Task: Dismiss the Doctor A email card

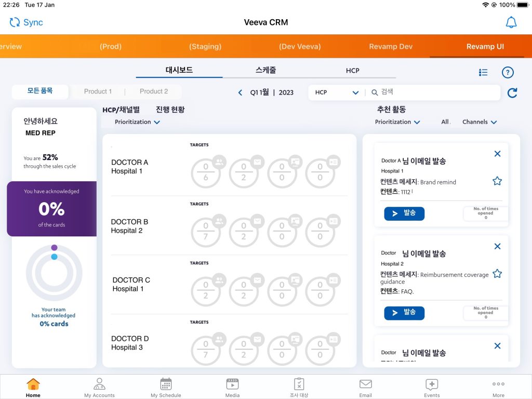Action: (497, 154)
